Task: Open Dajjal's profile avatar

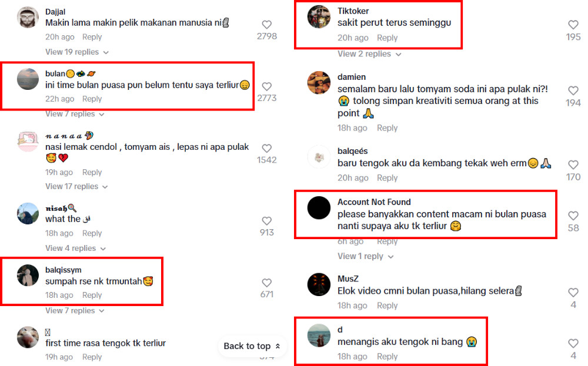Action: click(28, 17)
